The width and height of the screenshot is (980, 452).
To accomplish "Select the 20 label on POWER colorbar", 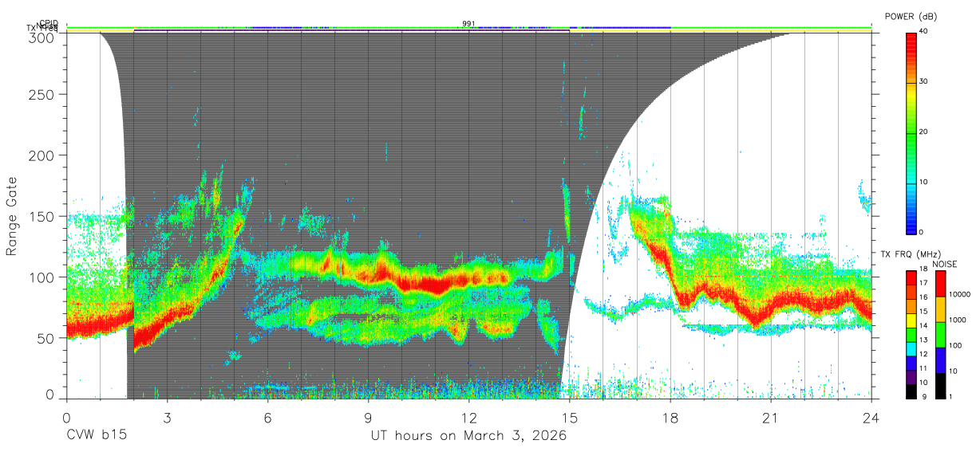I will (923, 132).
